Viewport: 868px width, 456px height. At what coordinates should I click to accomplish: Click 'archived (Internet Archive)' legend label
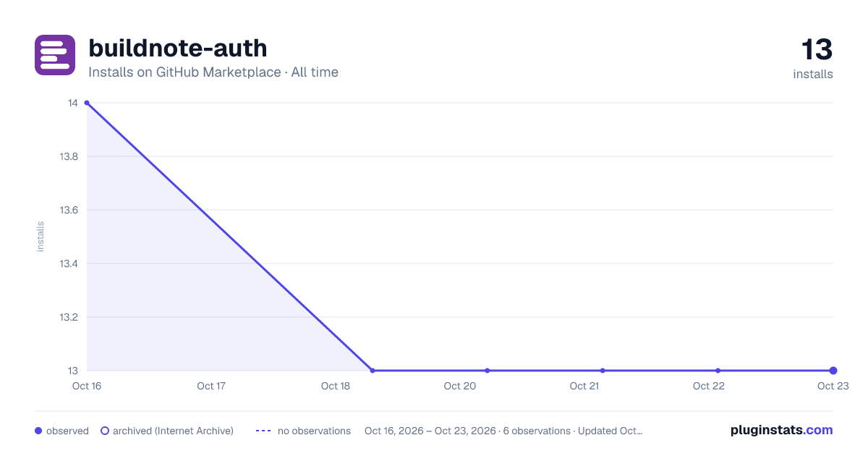[173, 431]
